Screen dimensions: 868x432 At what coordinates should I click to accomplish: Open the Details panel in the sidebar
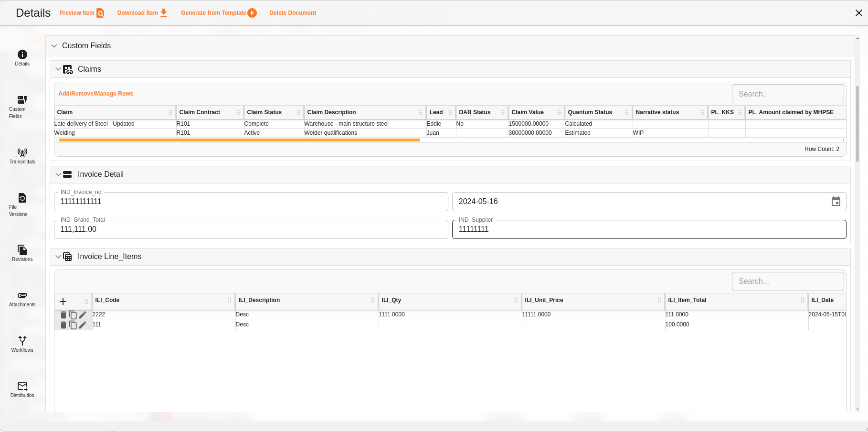pyautogui.click(x=22, y=58)
